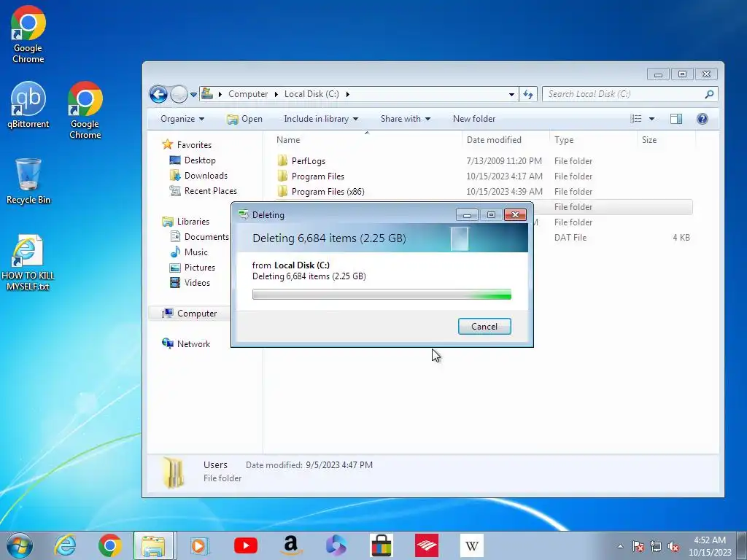Cancel the deleting operation
747x560 pixels.
[484, 326]
